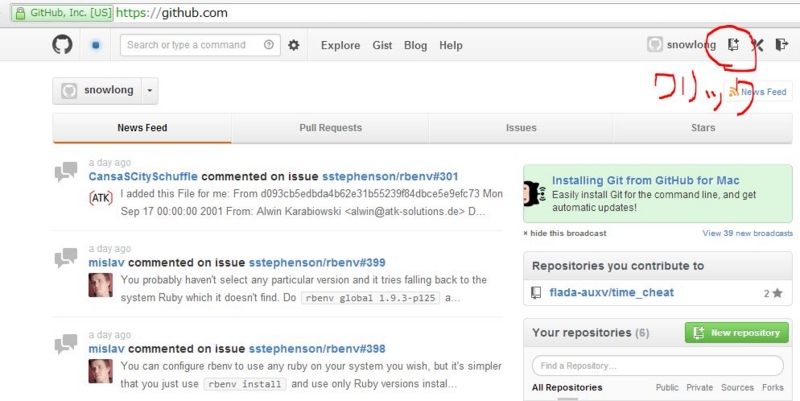Click the snowlong username in the header
The image size is (800, 401).
coord(691,45)
